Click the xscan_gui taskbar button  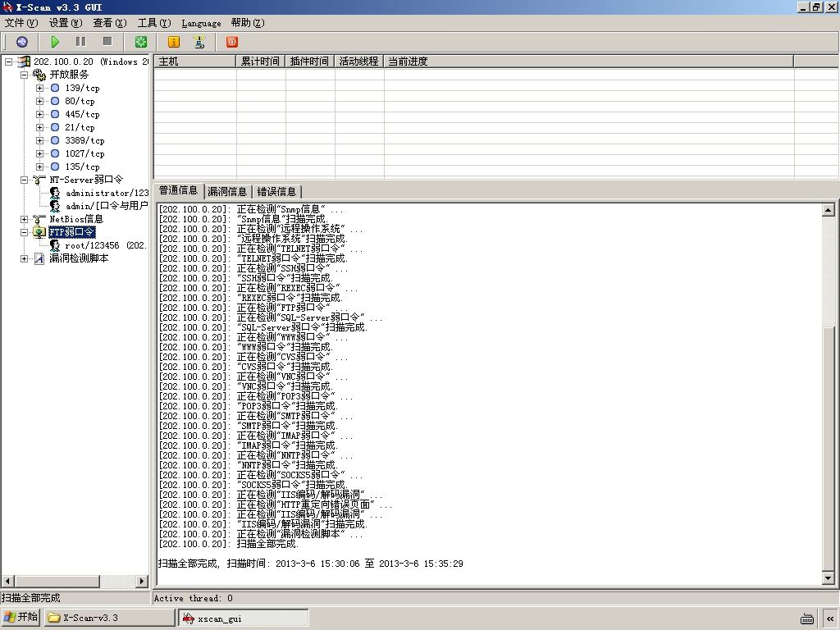(244, 619)
